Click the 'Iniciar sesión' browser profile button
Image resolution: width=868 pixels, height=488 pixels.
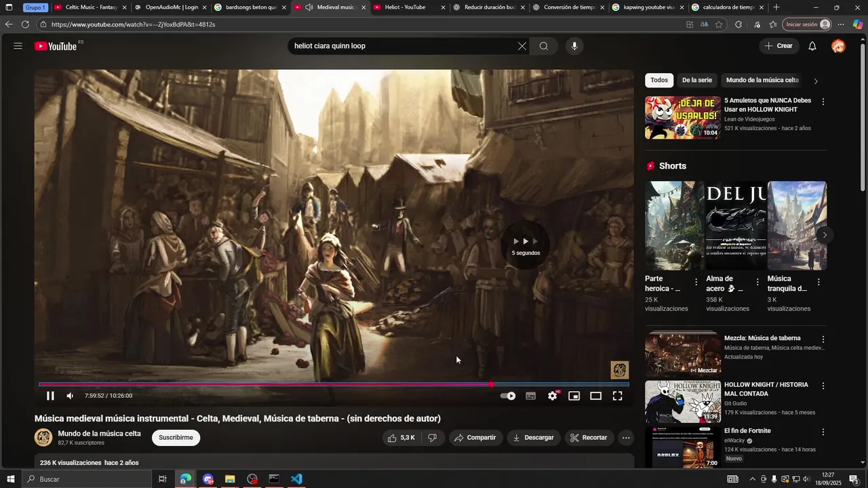click(x=807, y=24)
